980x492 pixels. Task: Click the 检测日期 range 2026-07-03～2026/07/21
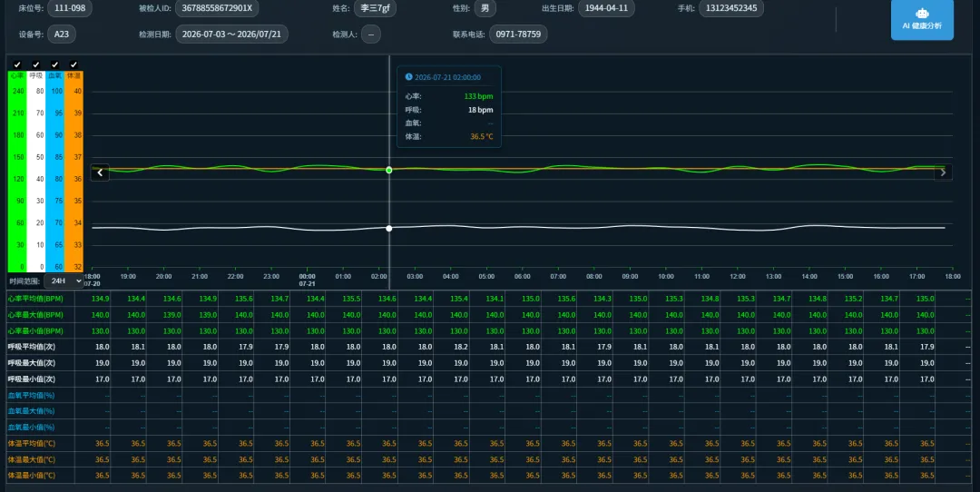point(232,34)
